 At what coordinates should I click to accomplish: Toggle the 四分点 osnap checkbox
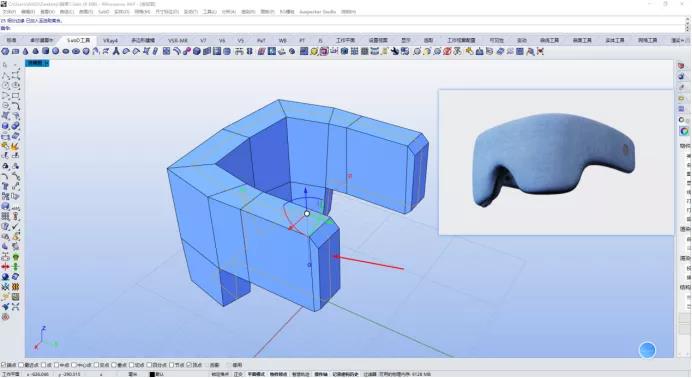(x=149, y=365)
